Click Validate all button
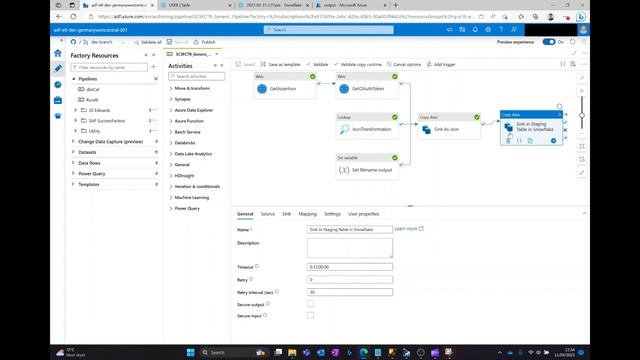Screen dimensions: 640x360 [147, 42]
